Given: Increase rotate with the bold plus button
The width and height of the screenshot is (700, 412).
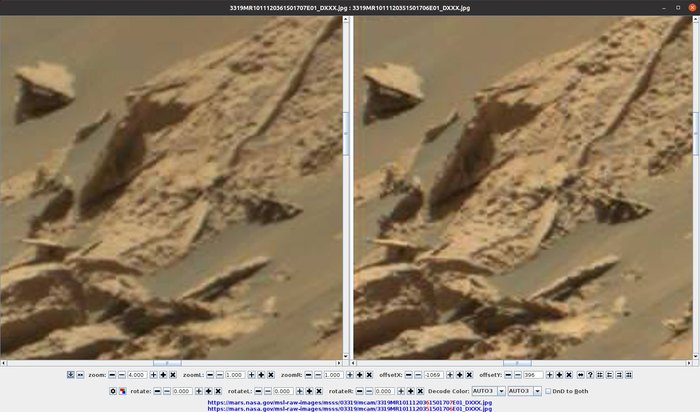Looking at the screenshot, I should point(208,391).
